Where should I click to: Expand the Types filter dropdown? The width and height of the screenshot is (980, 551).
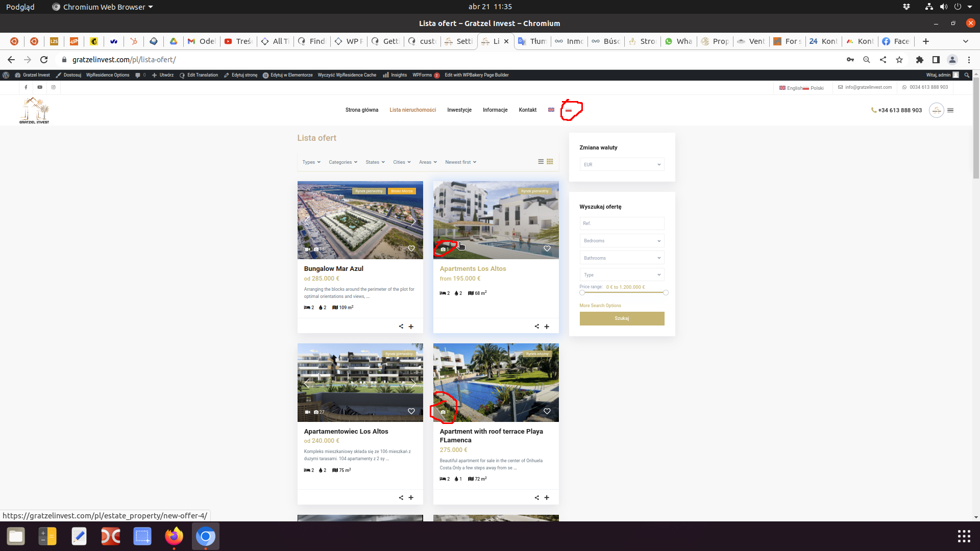pyautogui.click(x=311, y=162)
